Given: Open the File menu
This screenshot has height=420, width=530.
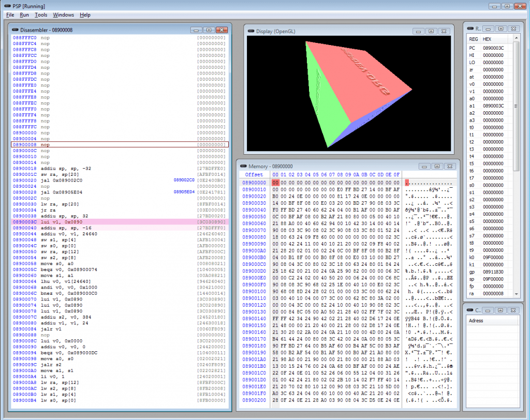Looking at the screenshot, I should click(10, 15).
